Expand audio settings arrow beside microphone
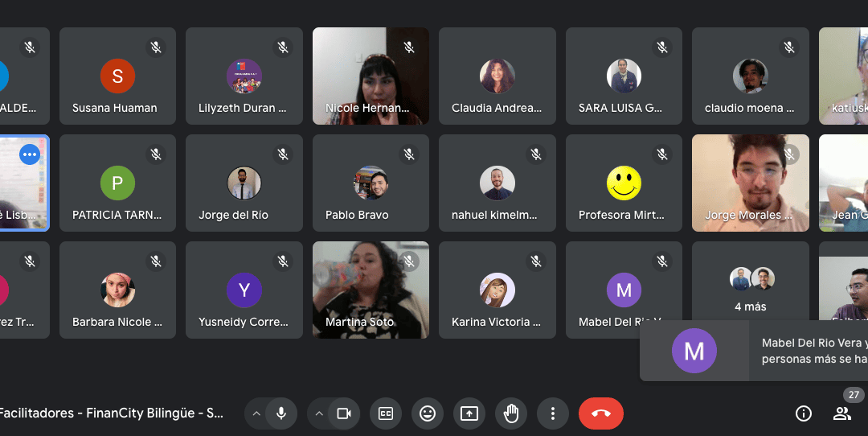This screenshot has height=436, width=868. coord(256,413)
